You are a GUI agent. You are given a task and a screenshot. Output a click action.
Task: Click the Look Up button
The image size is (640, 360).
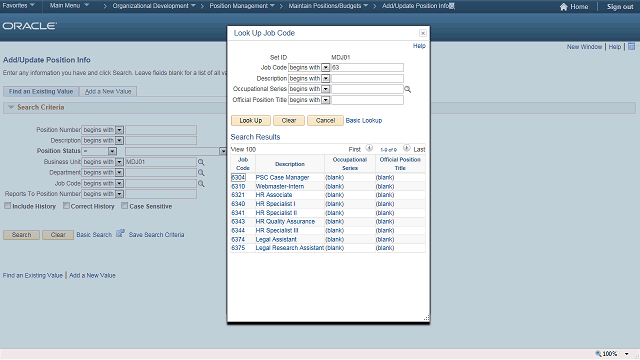251,120
